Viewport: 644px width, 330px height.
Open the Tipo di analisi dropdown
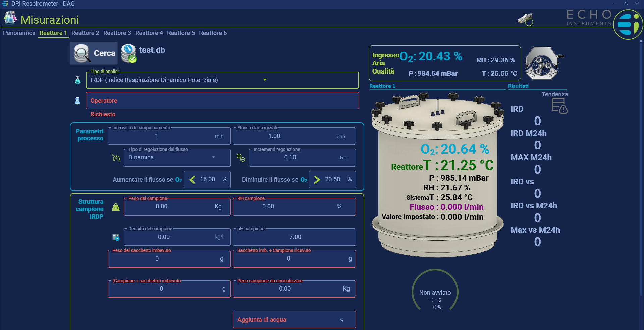click(x=265, y=80)
